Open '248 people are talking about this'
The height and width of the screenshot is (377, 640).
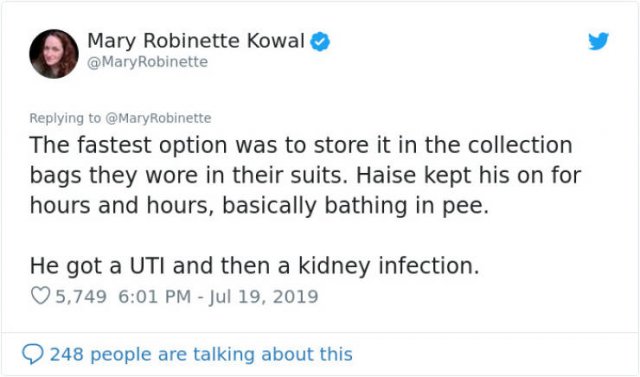pos(201,354)
